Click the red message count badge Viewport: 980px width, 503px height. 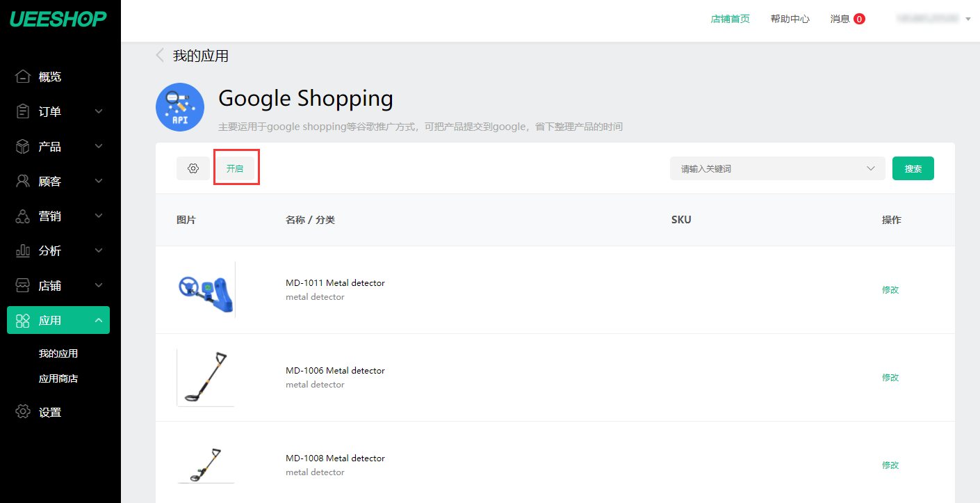(859, 19)
